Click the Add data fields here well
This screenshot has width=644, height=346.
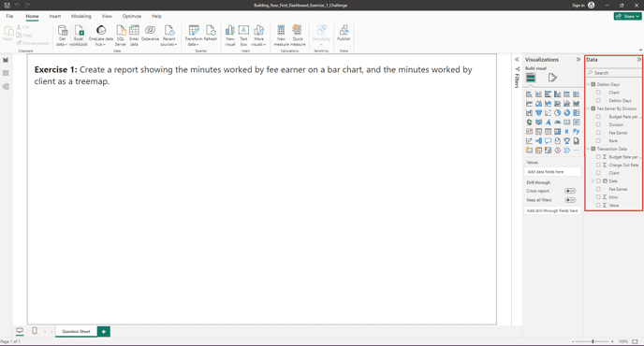tap(552, 171)
